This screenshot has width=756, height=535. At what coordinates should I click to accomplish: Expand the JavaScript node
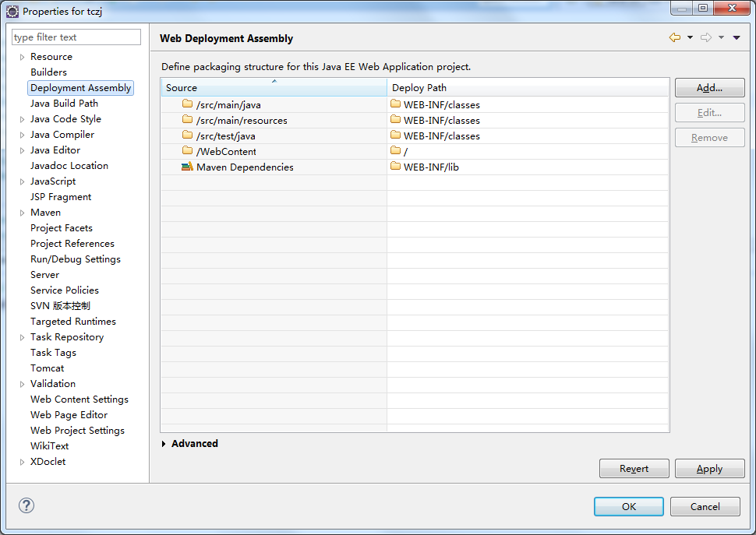click(x=22, y=181)
